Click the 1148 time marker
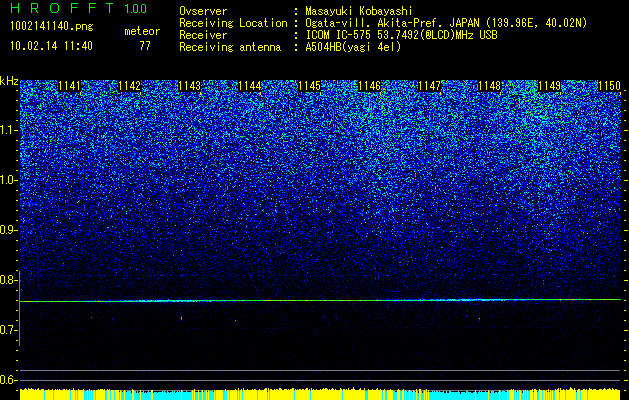 coord(490,86)
